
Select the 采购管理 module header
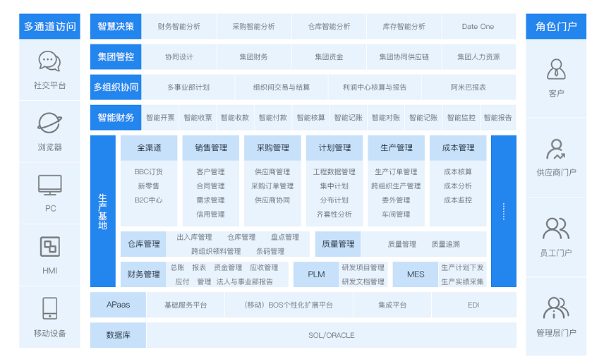point(273,147)
